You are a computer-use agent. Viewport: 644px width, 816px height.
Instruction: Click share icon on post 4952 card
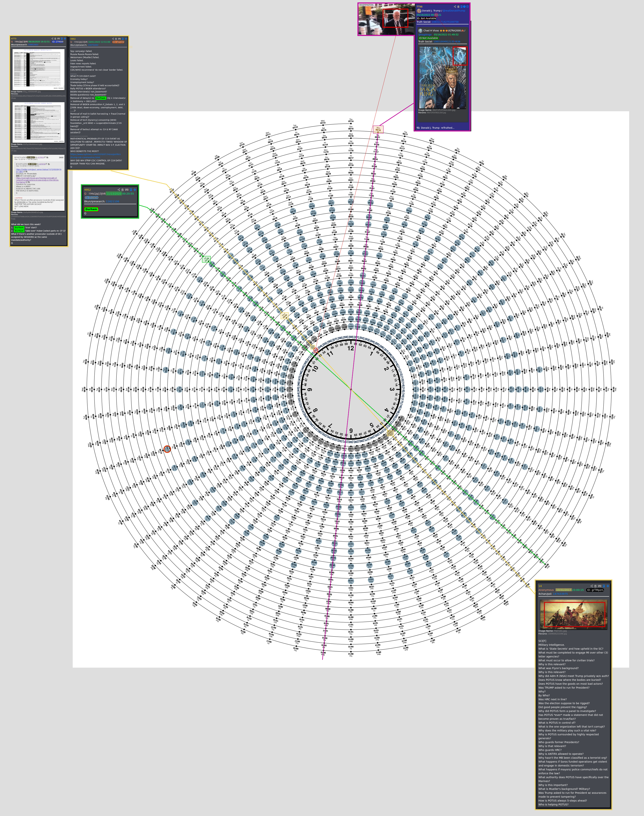(119, 190)
